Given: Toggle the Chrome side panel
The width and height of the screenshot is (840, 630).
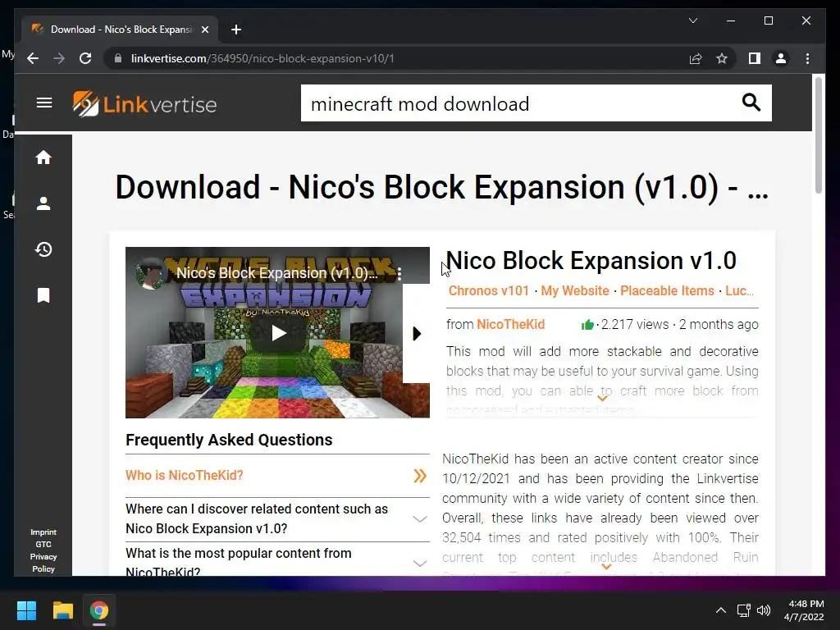Looking at the screenshot, I should pos(755,58).
